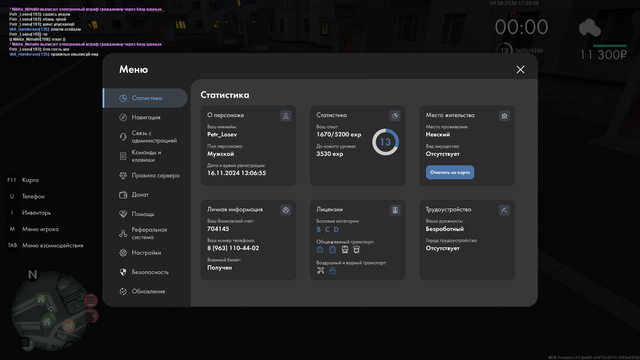Image resolution: width=640 pixels, height=360 pixels.
Task: Click the 00:00 timer in the HUD
Action: [521, 27]
